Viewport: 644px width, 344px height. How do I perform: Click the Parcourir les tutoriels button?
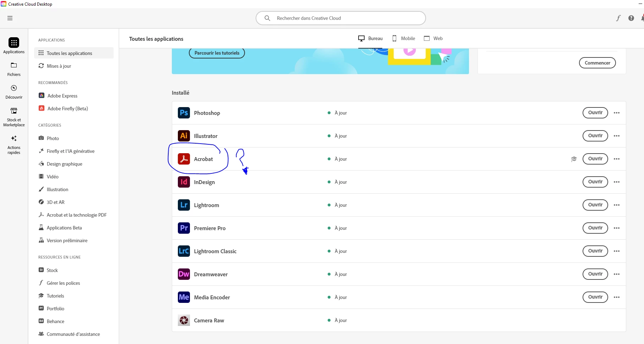(217, 53)
